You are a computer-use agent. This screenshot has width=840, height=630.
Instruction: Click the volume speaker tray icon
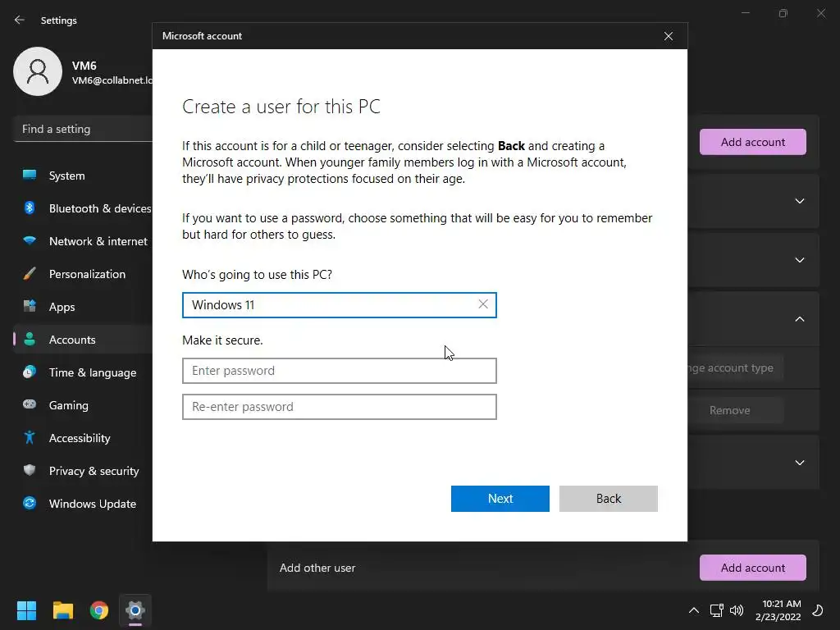737,610
